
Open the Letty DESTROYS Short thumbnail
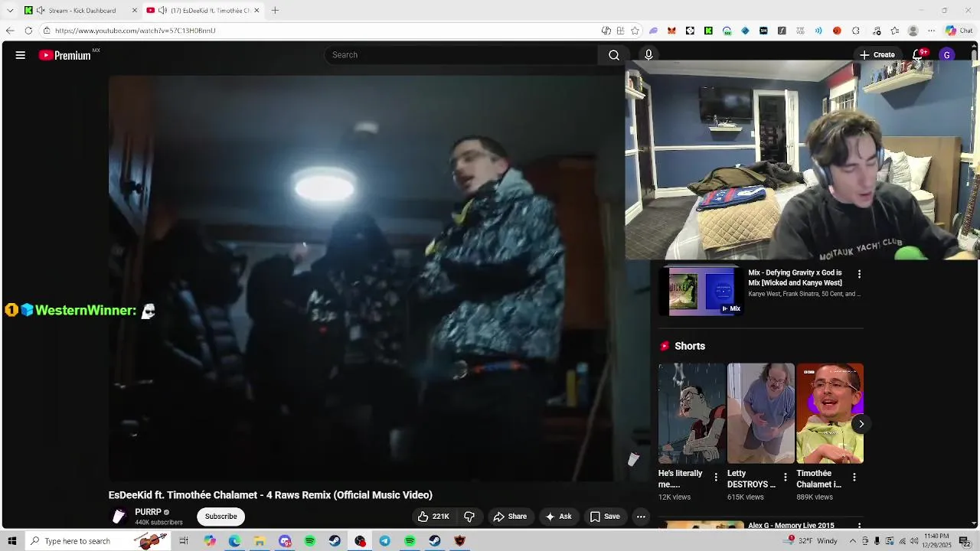pyautogui.click(x=760, y=413)
